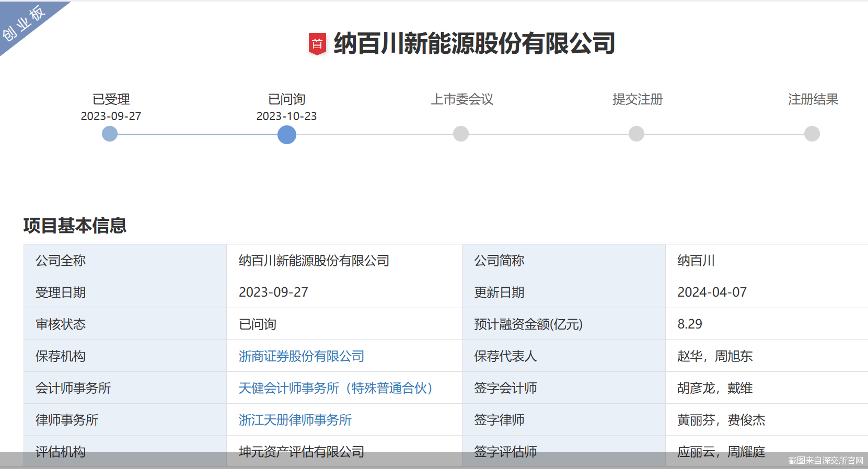Click the 评估机构 label cell
The height and width of the screenshot is (469, 868).
(x=125, y=451)
